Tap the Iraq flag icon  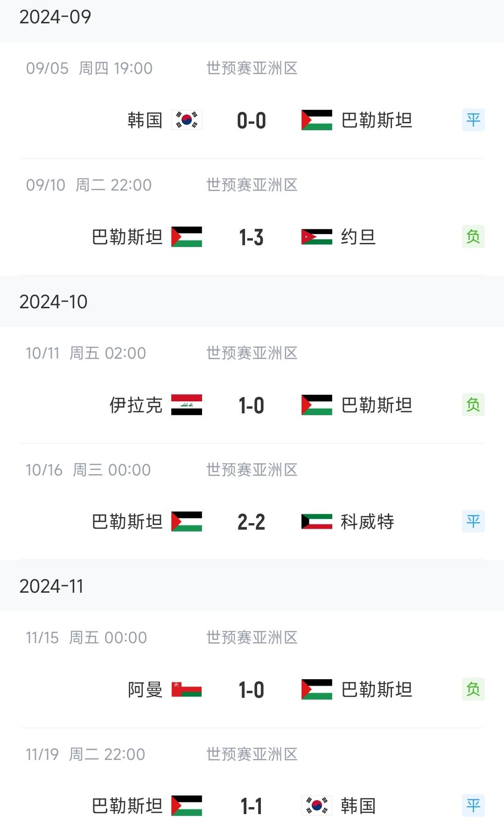[x=187, y=405]
